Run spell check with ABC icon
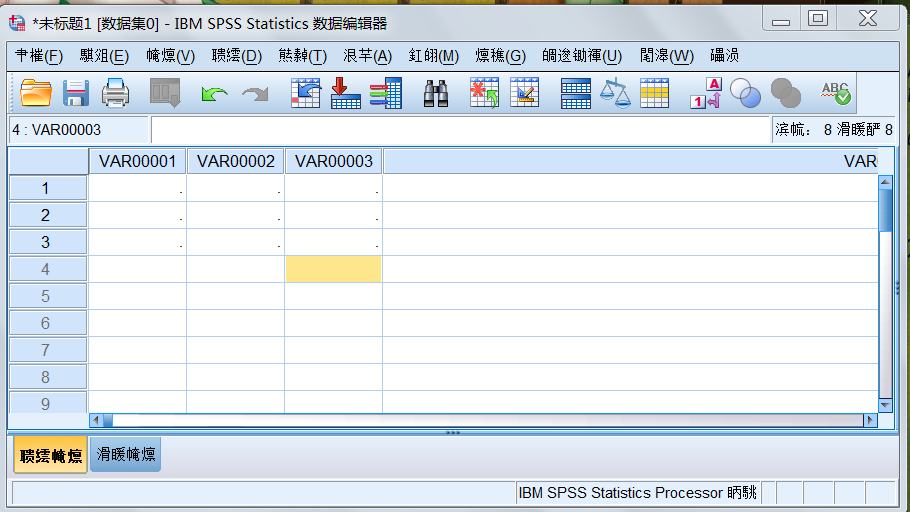Viewport: 910px width, 512px height. click(x=836, y=93)
